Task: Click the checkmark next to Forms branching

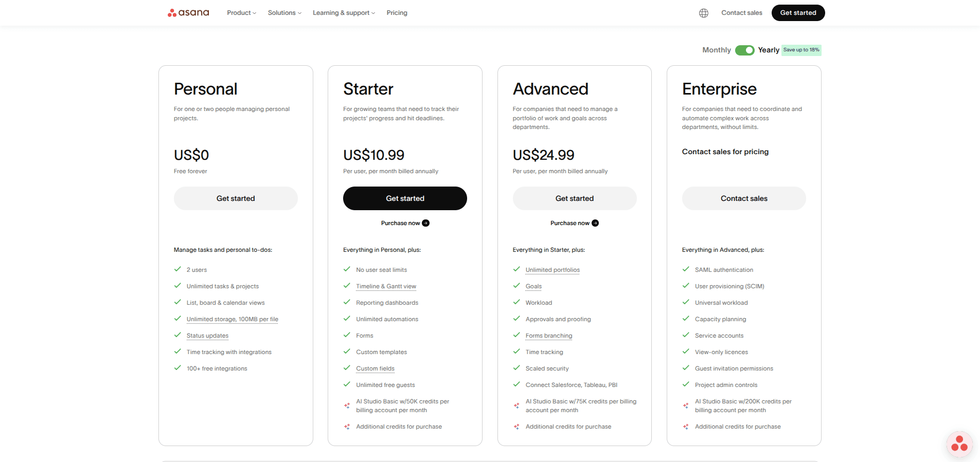Action: click(516, 335)
